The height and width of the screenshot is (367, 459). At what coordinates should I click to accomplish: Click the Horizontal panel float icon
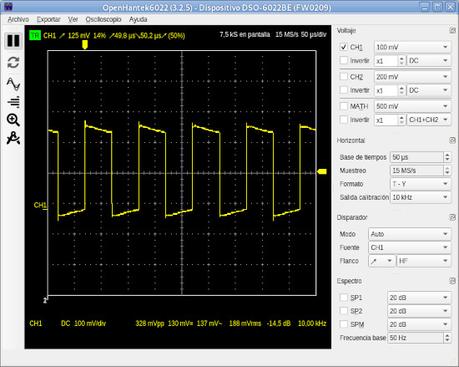pyautogui.click(x=452, y=140)
